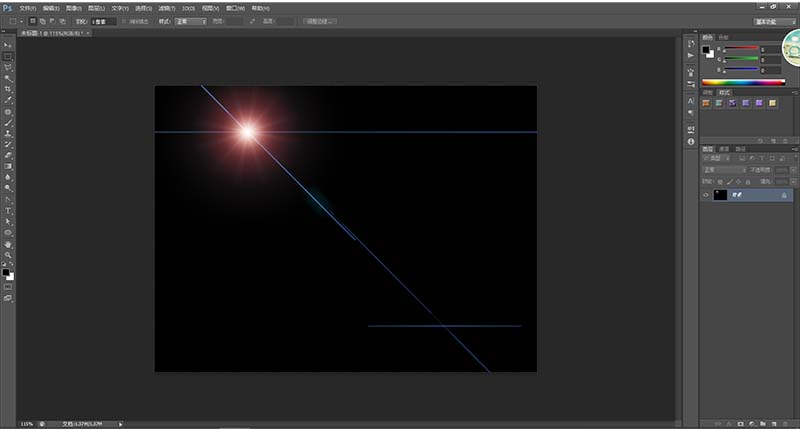This screenshot has width=800, height=430.
Task: Select the Hand tool
Action: tap(8, 244)
